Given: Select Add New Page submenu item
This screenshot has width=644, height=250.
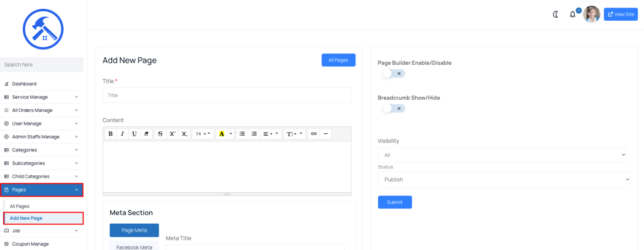Looking at the screenshot, I should click(x=43, y=218).
